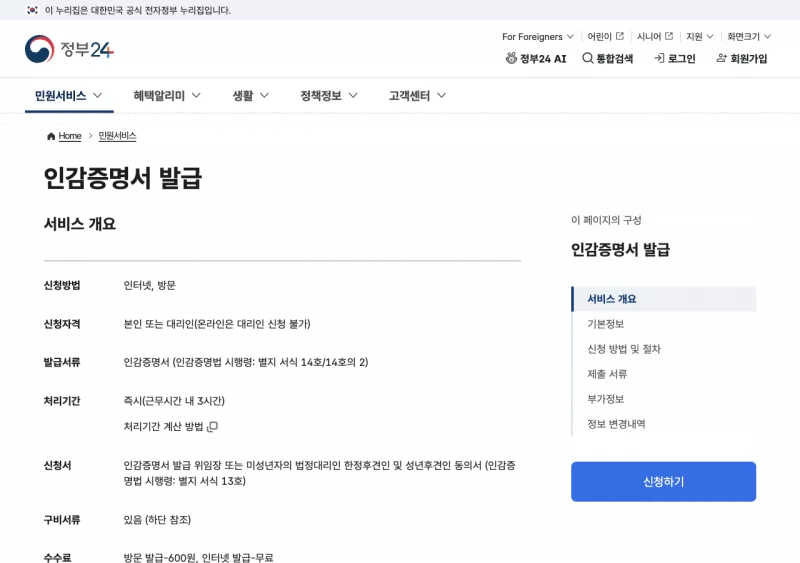Click 신청서 row label
The image size is (800, 563).
tap(57, 466)
